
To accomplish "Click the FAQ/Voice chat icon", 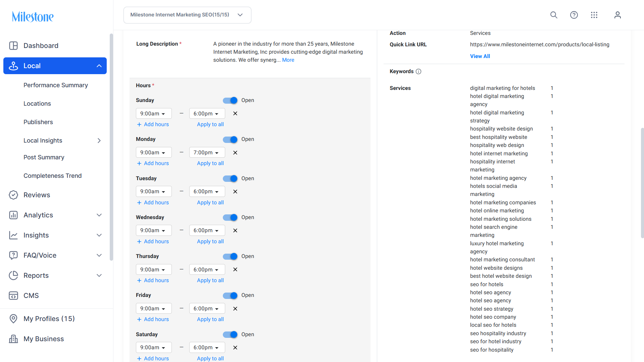I will coord(13,255).
